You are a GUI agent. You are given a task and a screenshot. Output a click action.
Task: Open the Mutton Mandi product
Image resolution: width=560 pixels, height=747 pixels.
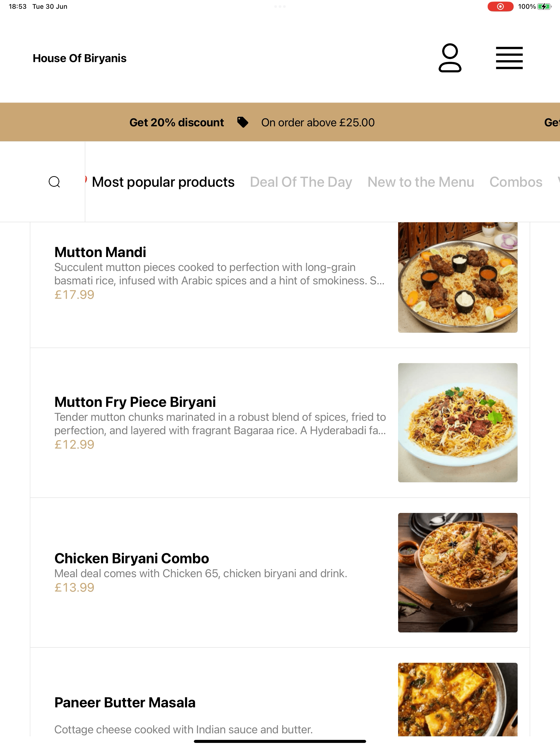pyautogui.click(x=100, y=252)
